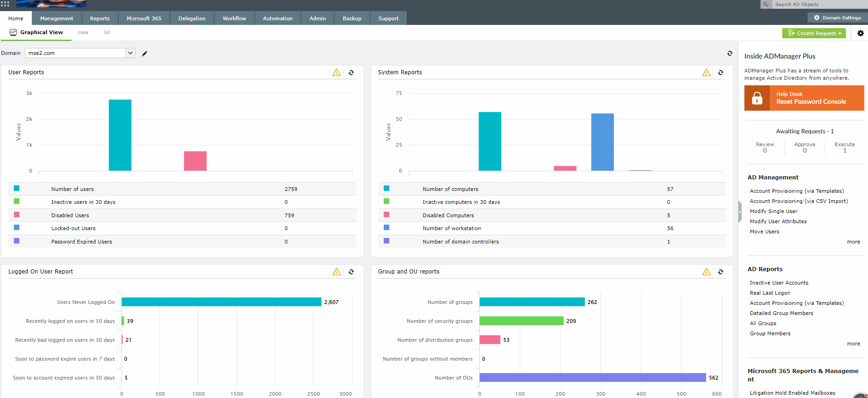This screenshot has width=868, height=398.
Task: Click the apps grid icon top-left
Action: pyautogui.click(x=5, y=4)
